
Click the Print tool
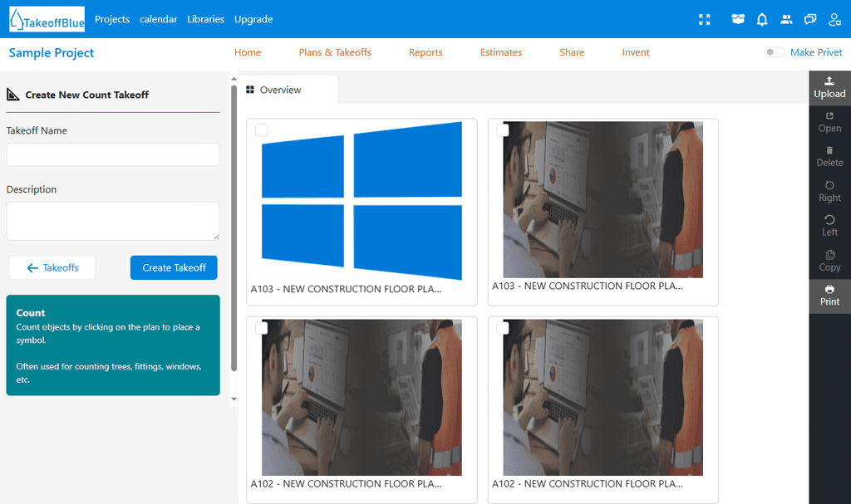829,296
